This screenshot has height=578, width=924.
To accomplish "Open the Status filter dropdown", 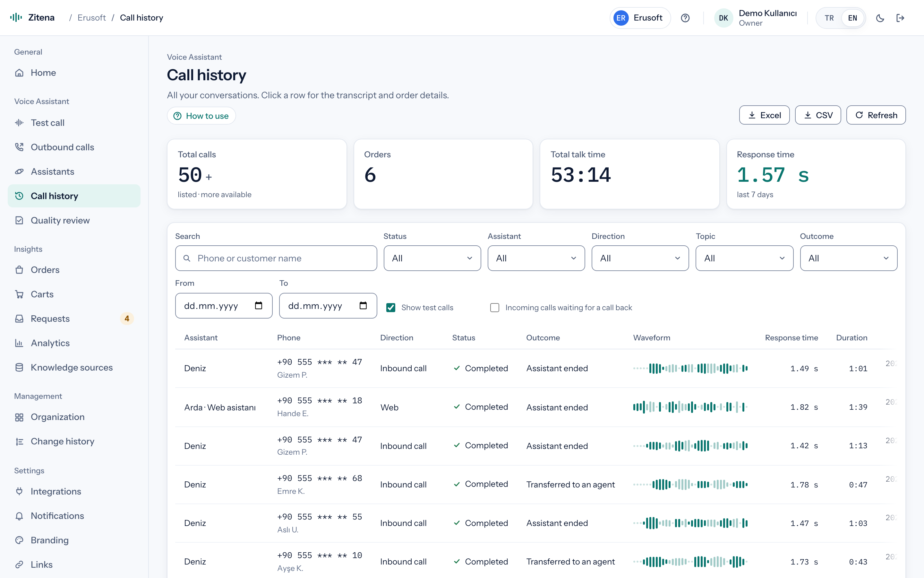I will [x=432, y=258].
